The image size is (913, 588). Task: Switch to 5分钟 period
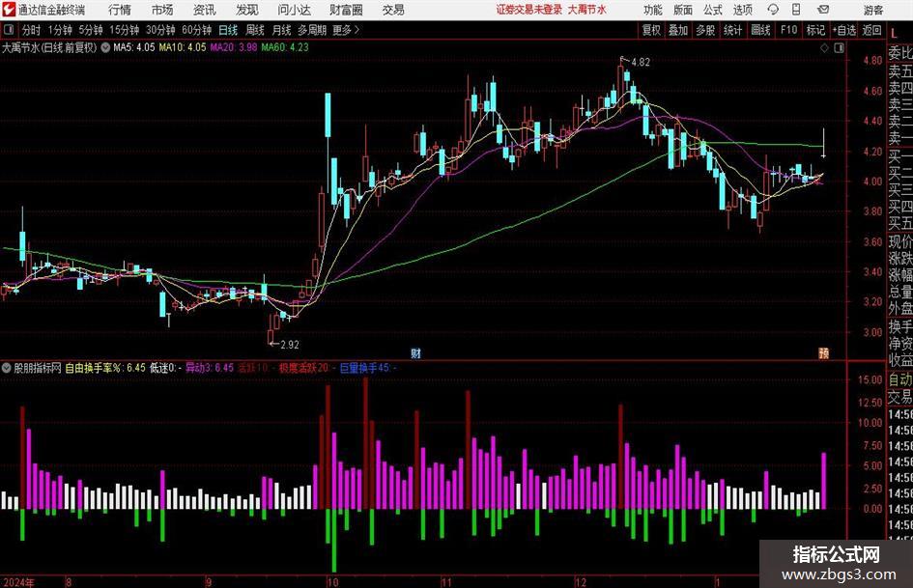tap(90, 30)
